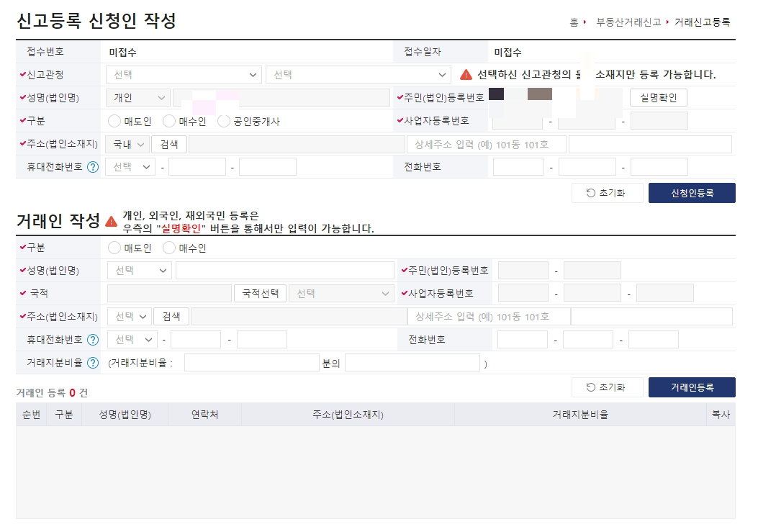The height and width of the screenshot is (532, 758).
Task: Select trader section 매도인 radio button
Action: (x=114, y=248)
